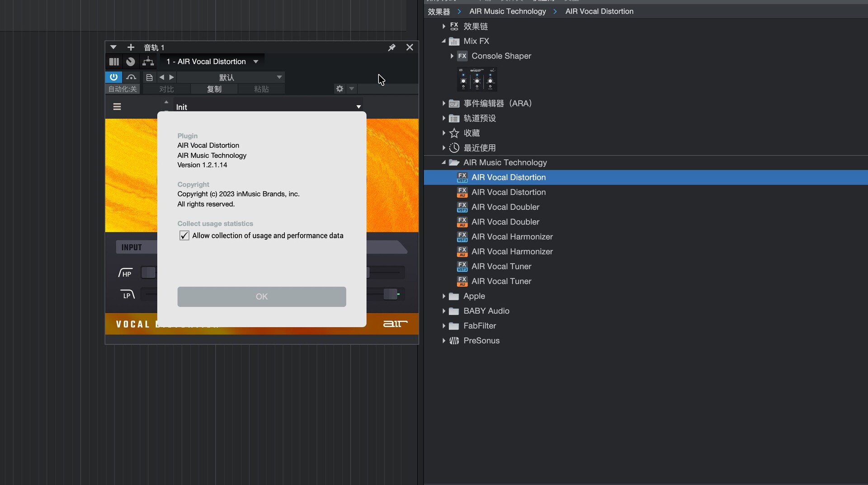Screen dimensions: 868x485
Task: Open the routing view icon
Action: [x=148, y=61]
